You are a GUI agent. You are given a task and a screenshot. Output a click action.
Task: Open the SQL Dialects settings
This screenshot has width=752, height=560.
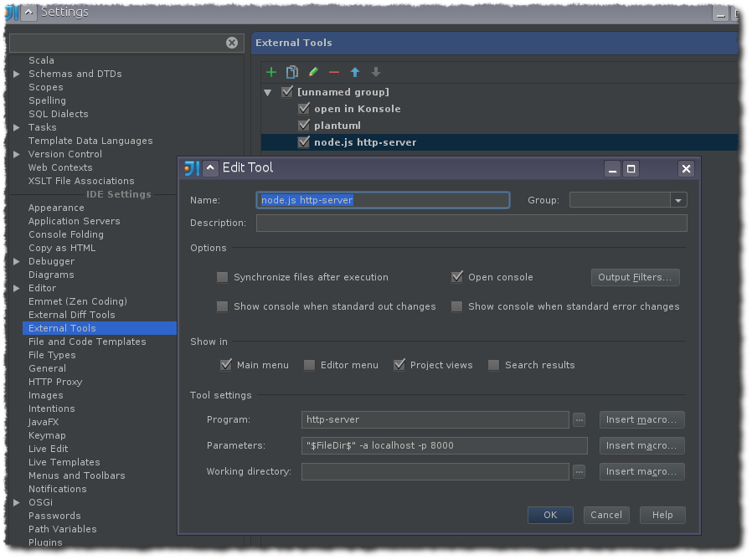click(x=59, y=114)
